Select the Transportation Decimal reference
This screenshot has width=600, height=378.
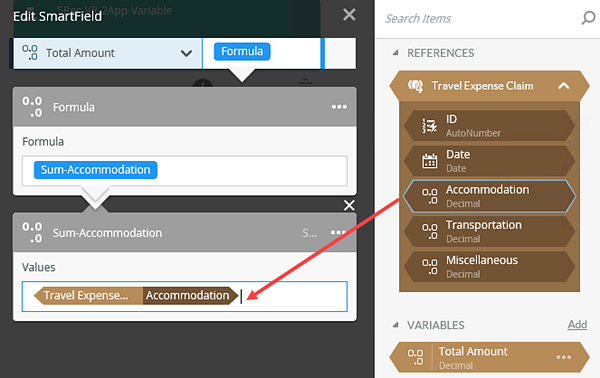[489, 231]
